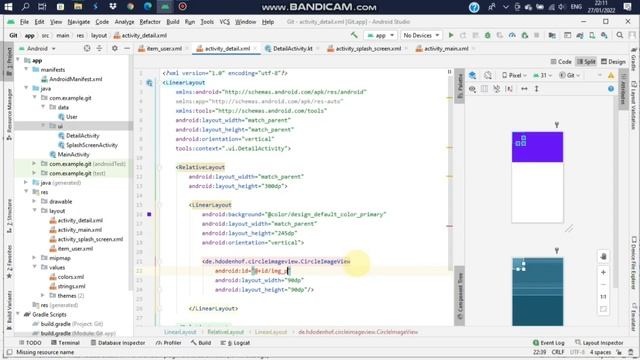The width and height of the screenshot is (640, 360).
Task: Click the vertical expand arrows icon
Action: pyautogui.click(x=537, y=89)
